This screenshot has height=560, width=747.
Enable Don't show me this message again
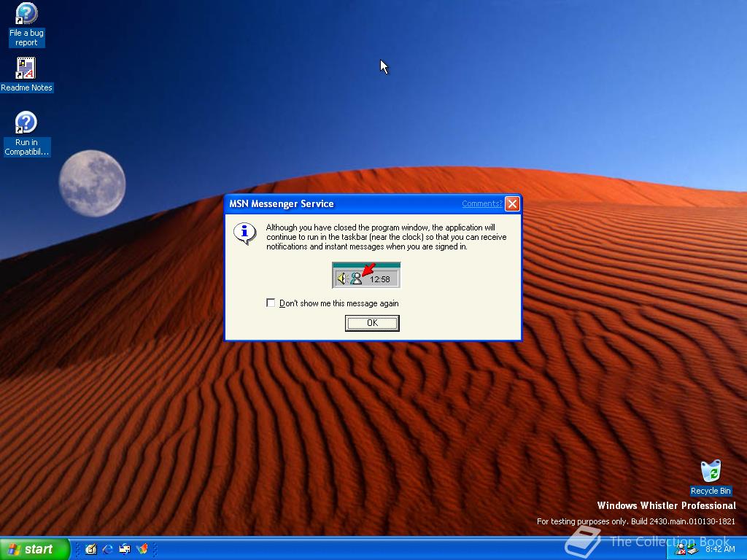(271, 303)
